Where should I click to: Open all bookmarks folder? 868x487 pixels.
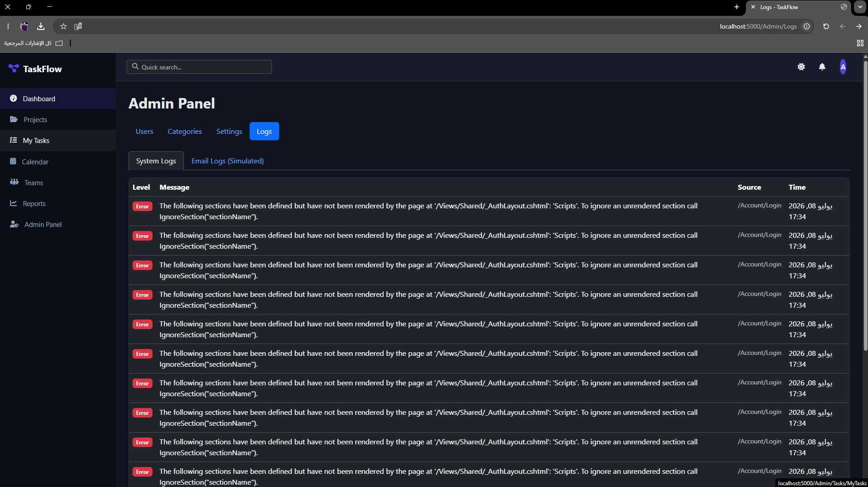click(34, 43)
